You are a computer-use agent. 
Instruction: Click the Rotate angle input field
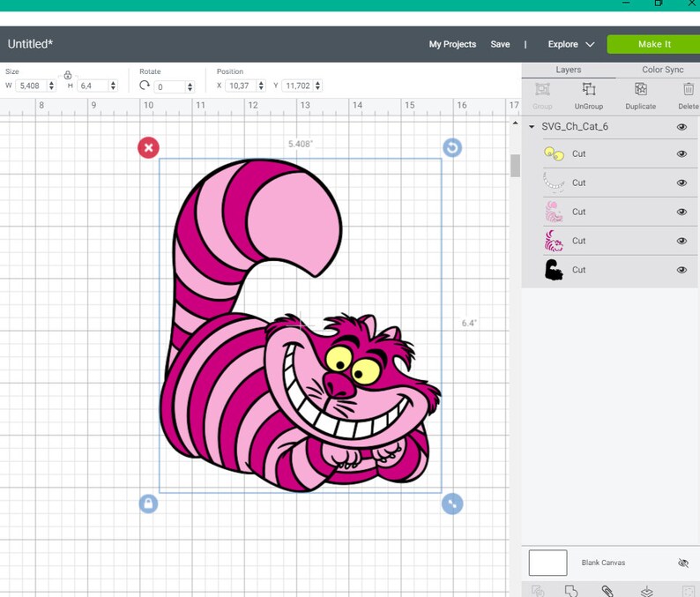pos(170,86)
